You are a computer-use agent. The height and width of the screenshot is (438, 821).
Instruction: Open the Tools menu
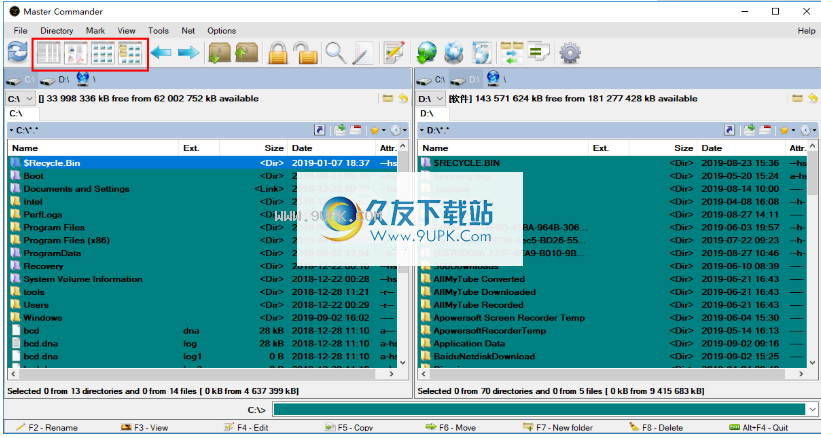tap(158, 30)
